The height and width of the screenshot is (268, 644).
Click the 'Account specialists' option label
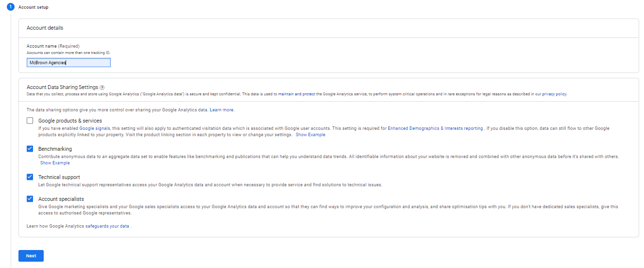pos(61,199)
